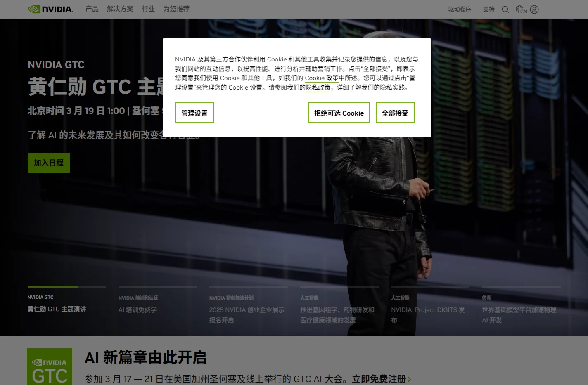Image resolution: width=588 pixels, height=385 pixels.
Task: Open the search magnifier icon
Action: (505, 9)
